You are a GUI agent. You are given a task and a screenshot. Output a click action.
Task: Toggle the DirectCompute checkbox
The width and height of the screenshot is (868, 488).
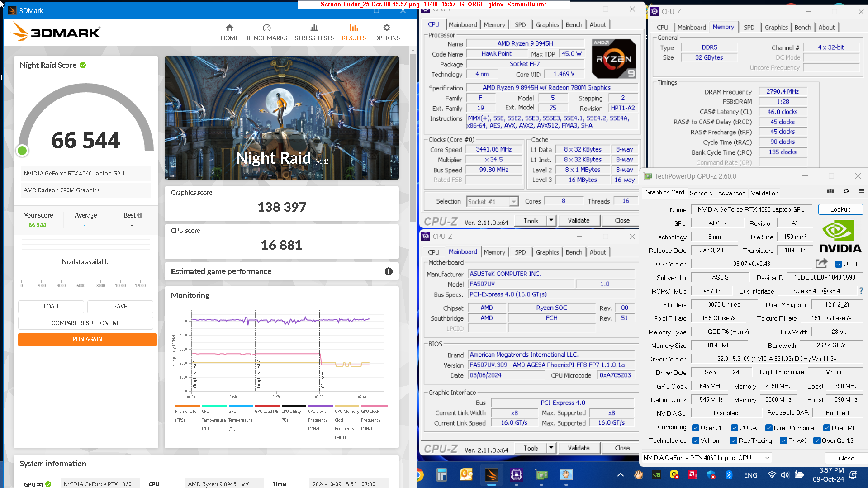coord(768,428)
